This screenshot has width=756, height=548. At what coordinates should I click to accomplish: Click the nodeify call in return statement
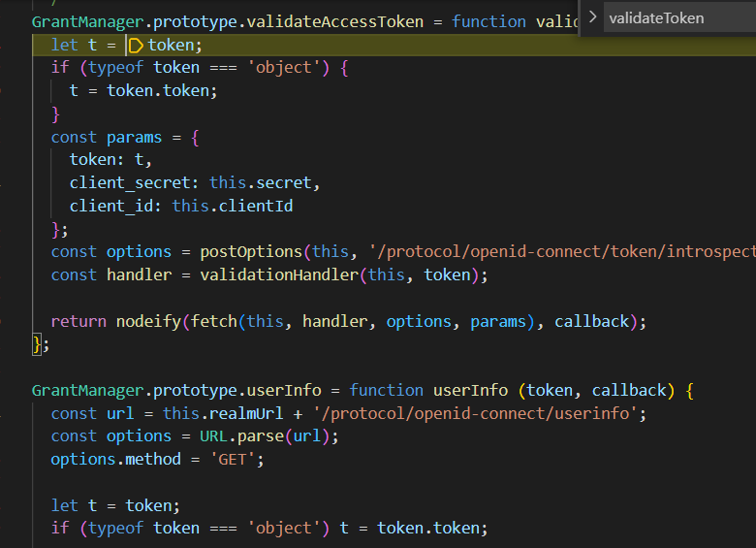(x=148, y=321)
